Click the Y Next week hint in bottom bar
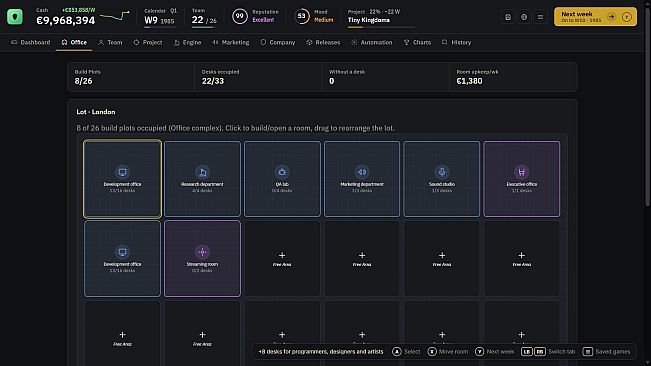651x366 pixels. click(494, 351)
